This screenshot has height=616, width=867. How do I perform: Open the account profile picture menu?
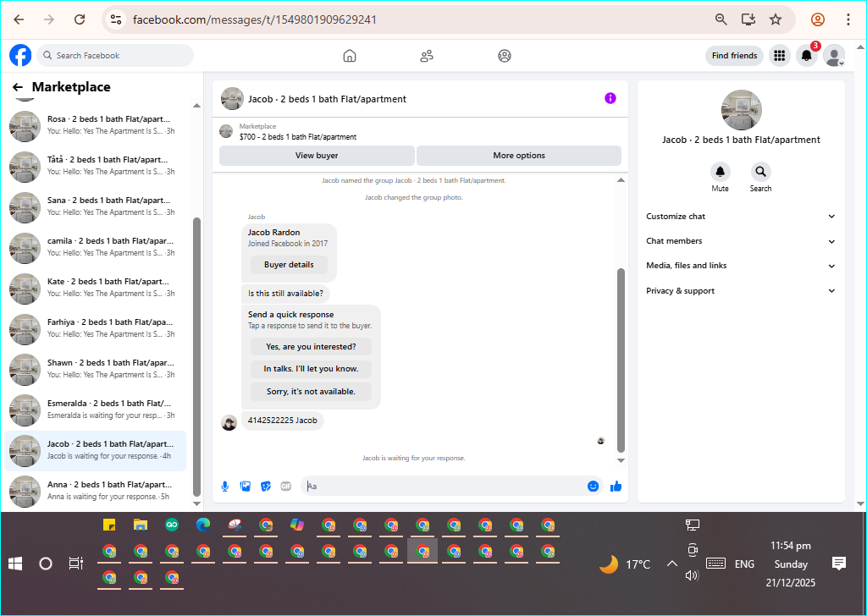coord(834,56)
